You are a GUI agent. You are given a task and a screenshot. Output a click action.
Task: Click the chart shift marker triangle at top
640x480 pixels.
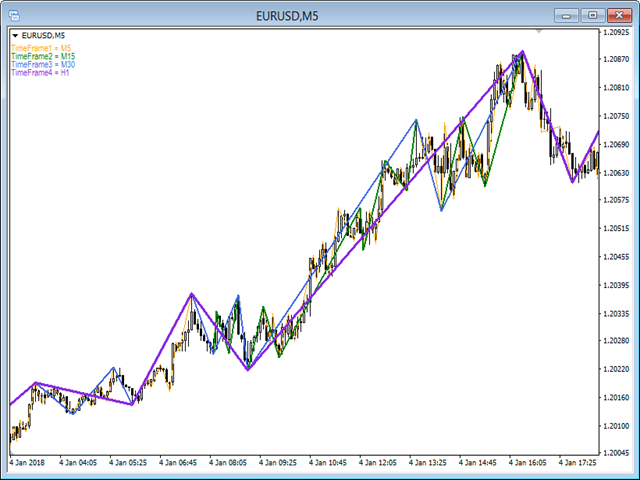539,31
